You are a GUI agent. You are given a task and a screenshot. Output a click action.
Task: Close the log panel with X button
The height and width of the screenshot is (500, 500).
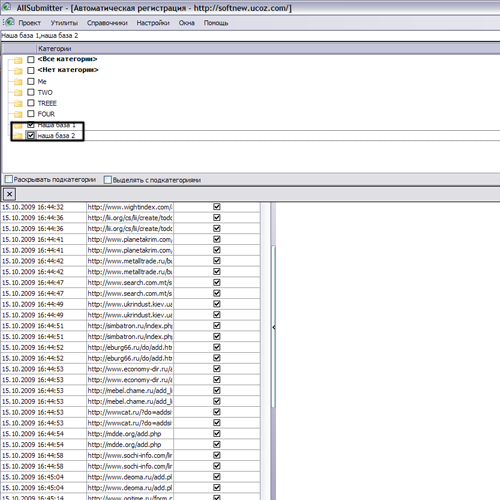9,194
